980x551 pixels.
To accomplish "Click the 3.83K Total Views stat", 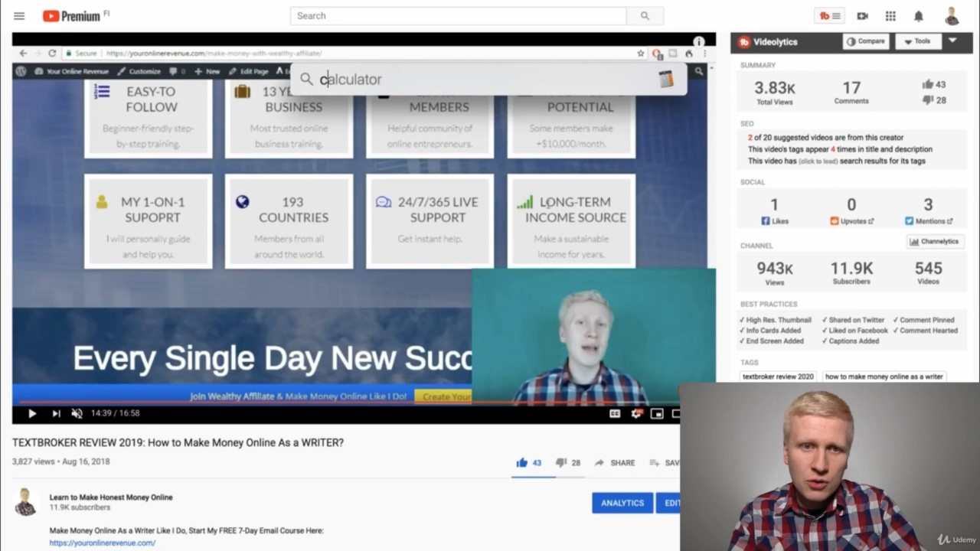I will [x=775, y=92].
